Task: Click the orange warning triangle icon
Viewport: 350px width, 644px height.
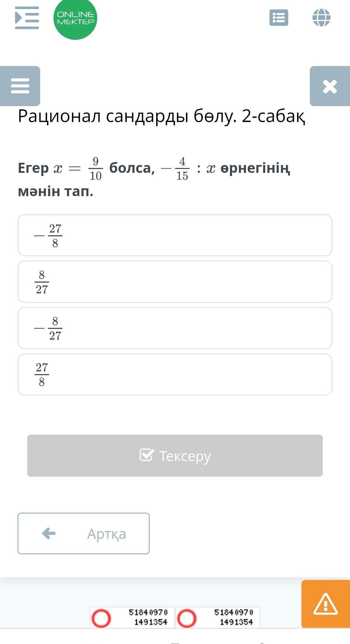Action: click(325, 604)
